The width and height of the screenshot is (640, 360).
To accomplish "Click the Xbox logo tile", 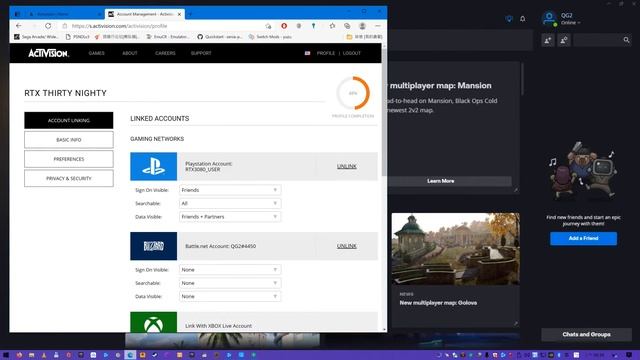I will [x=153, y=322].
